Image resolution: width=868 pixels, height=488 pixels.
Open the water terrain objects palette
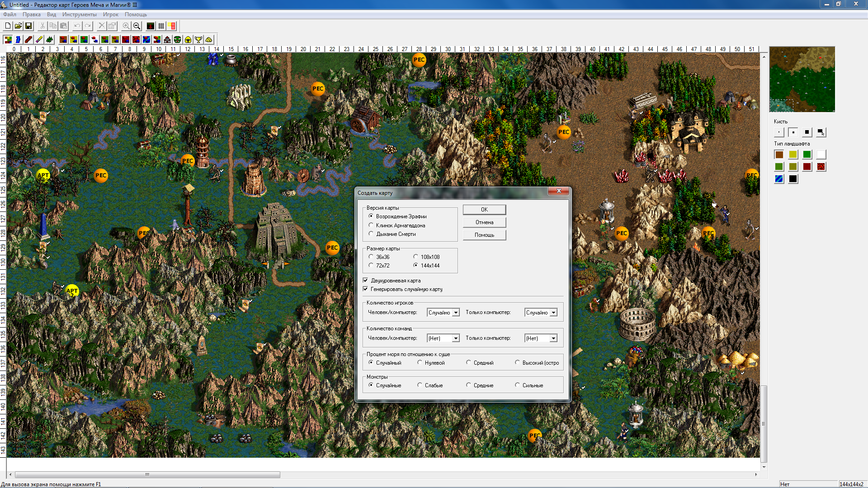point(146,39)
